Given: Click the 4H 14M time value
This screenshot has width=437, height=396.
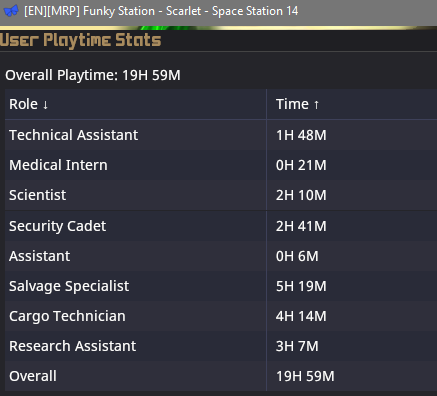Looking at the screenshot, I should [x=301, y=316].
